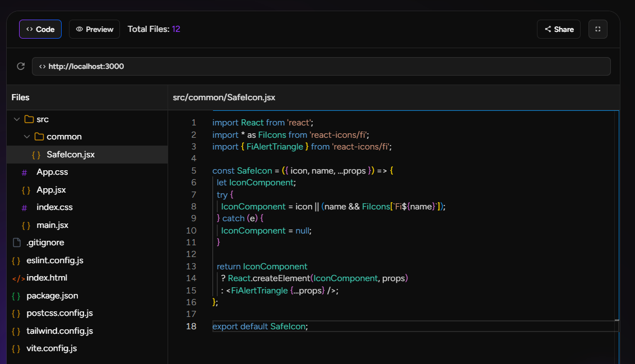Click the Total Files: 12 label
635x364 pixels.
[x=154, y=29]
